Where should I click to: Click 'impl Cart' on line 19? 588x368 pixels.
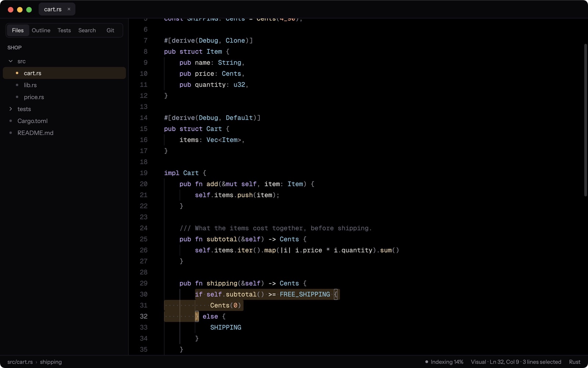tap(181, 173)
